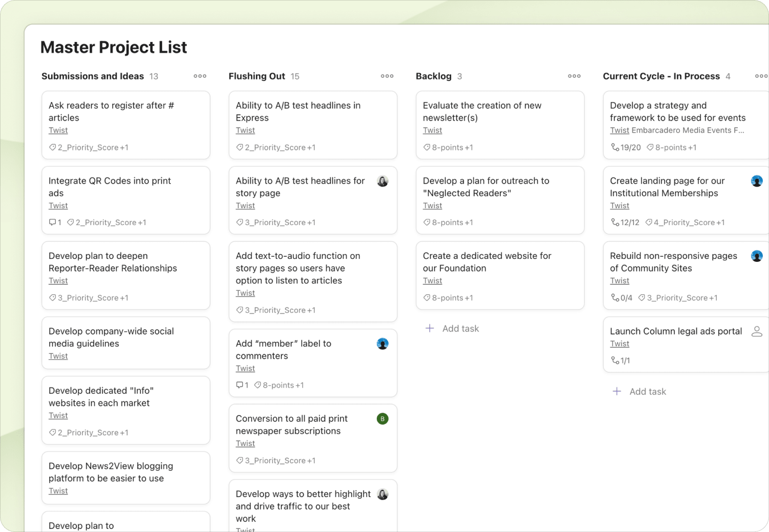Click plus icon to add Backlog task
Viewport: 769px width, 532px height.
pos(430,329)
